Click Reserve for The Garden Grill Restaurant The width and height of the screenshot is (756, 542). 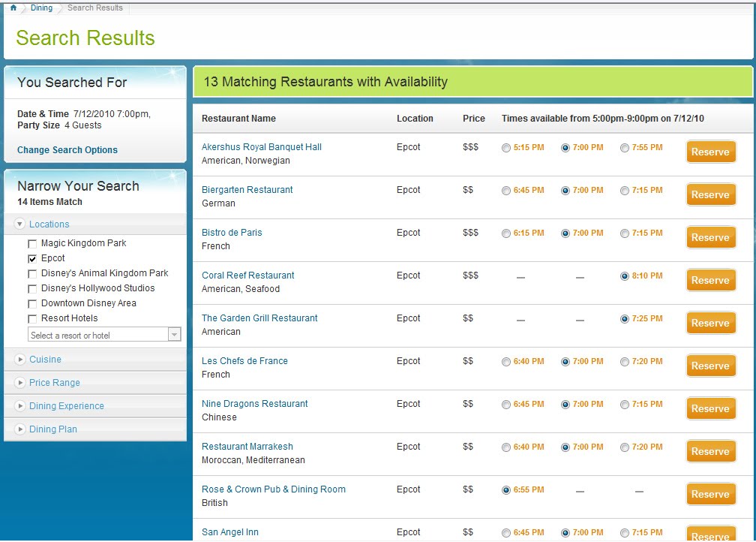[709, 323]
